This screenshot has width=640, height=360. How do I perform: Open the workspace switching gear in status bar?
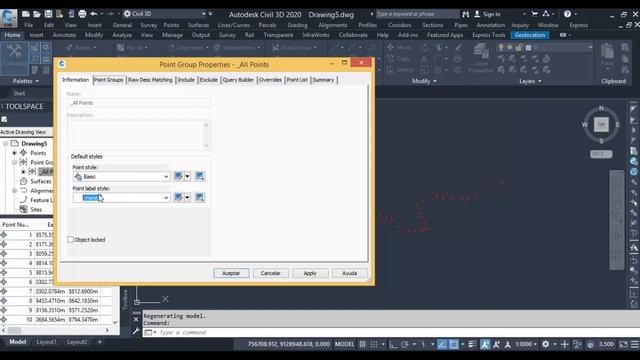(545, 344)
